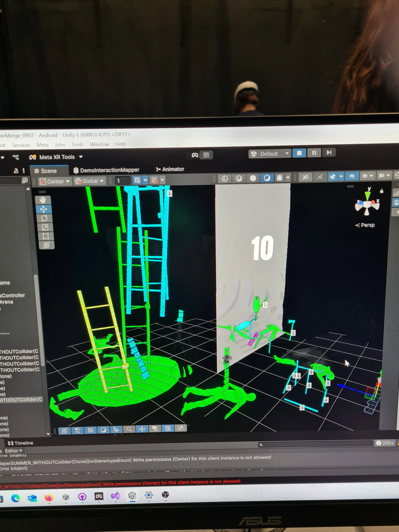The image size is (399, 532).
Task: Open the Center pivot dropdown
Action: pyautogui.click(x=55, y=181)
